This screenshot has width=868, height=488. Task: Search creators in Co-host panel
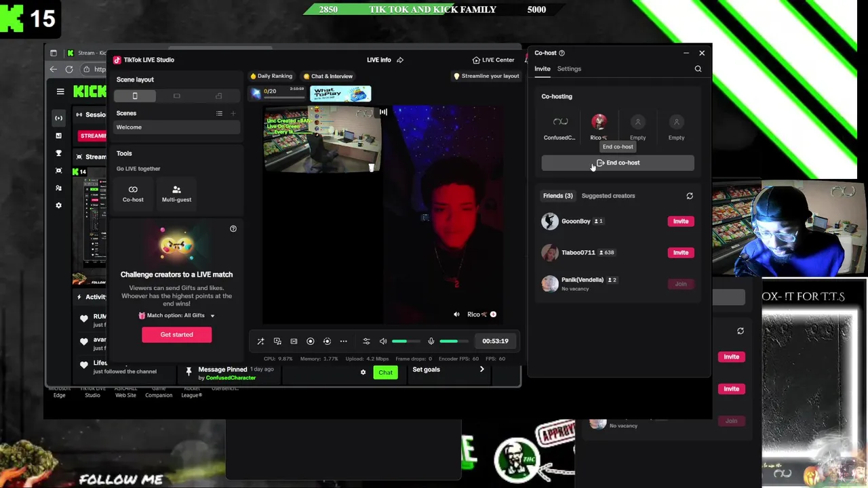[698, 68]
